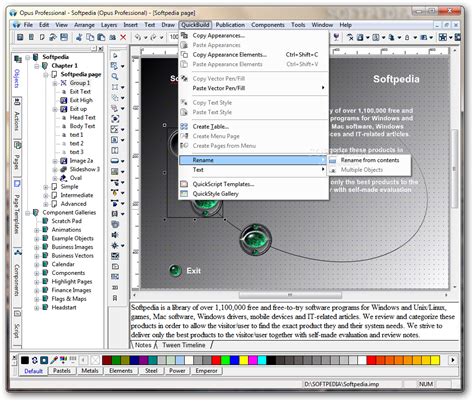Image resolution: width=474 pixels, height=402 pixels.
Task: Open the Components menu
Action: click(x=268, y=25)
